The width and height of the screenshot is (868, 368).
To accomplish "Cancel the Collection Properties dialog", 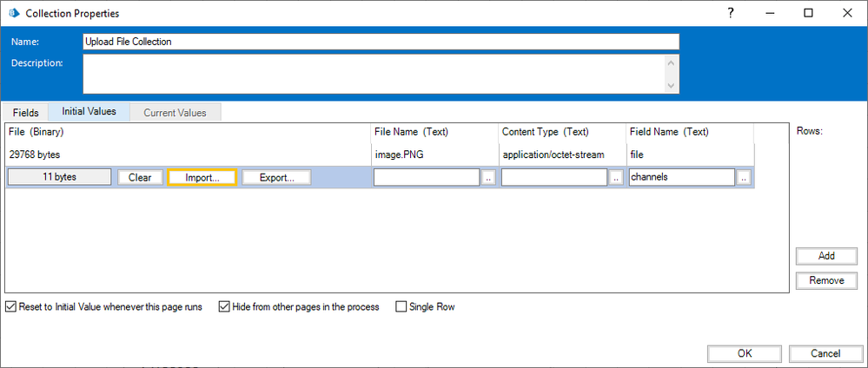I will pos(826,353).
